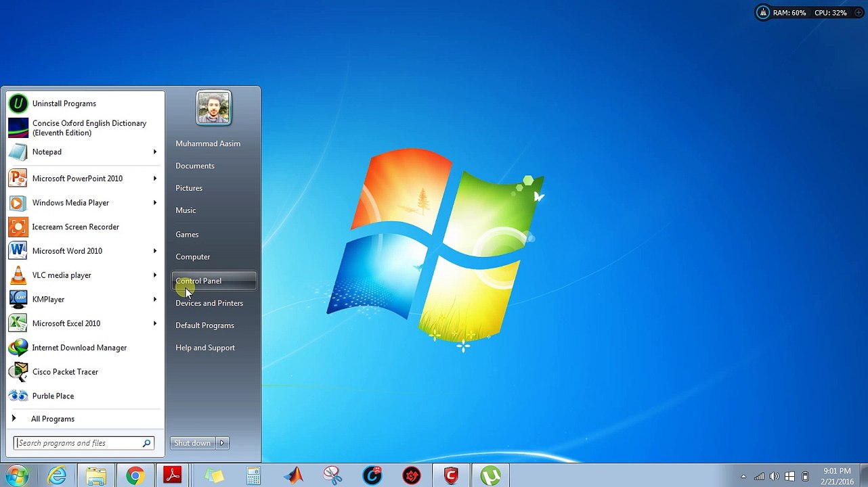Open Devices and Printers

pyautogui.click(x=209, y=303)
